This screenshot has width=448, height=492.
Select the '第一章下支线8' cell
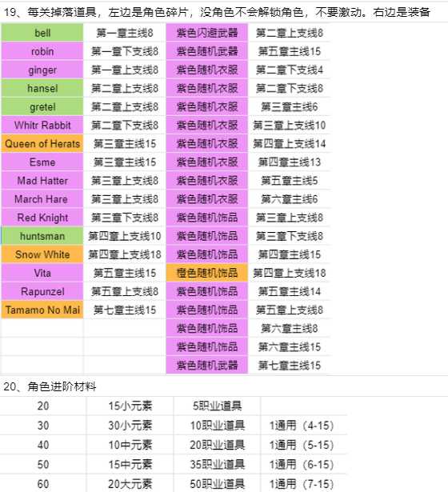click(125, 51)
